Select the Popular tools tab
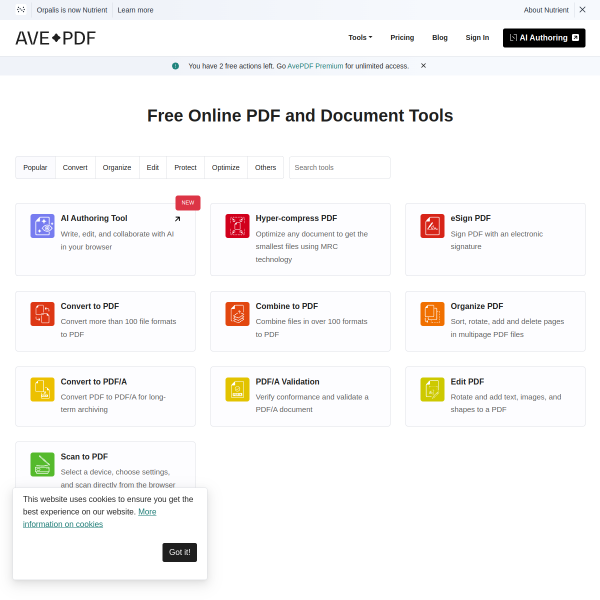Screen dimensions: 600x600 point(35,167)
